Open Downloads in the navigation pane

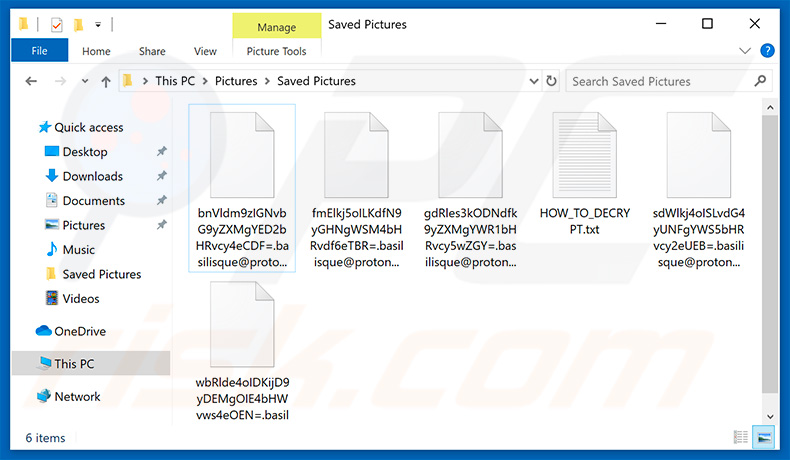click(x=92, y=176)
